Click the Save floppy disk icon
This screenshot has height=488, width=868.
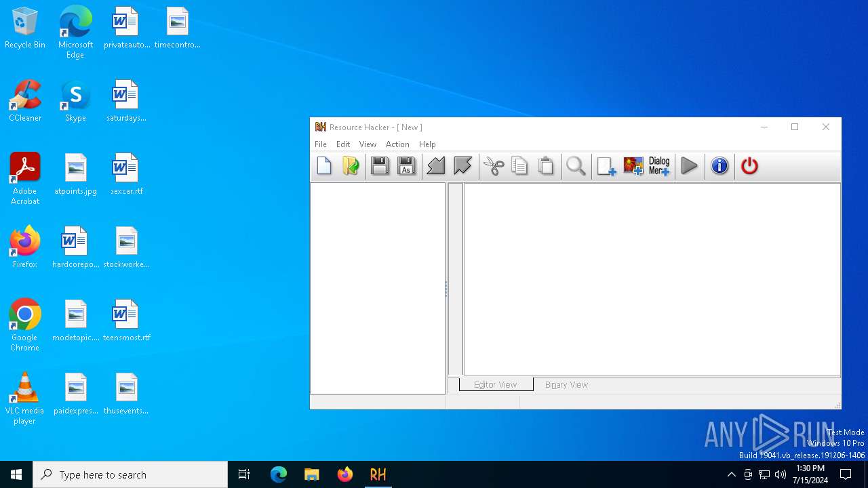click(x=380, y=166)
